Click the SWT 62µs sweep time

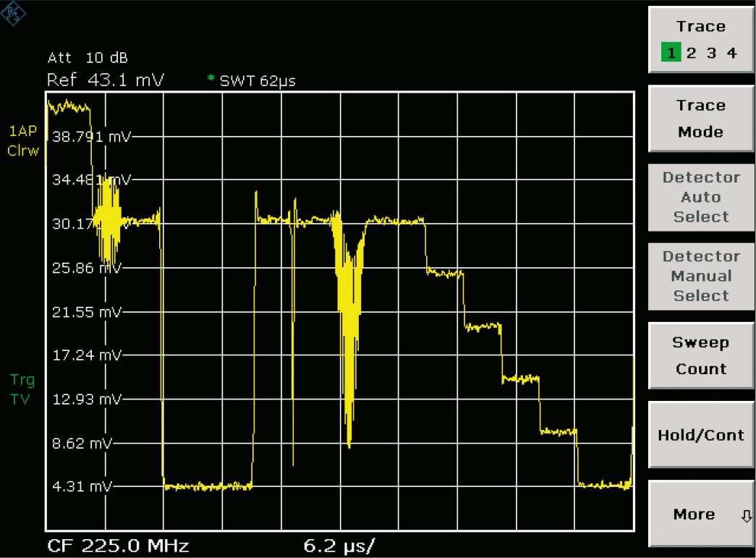click(x=258, y=81)
